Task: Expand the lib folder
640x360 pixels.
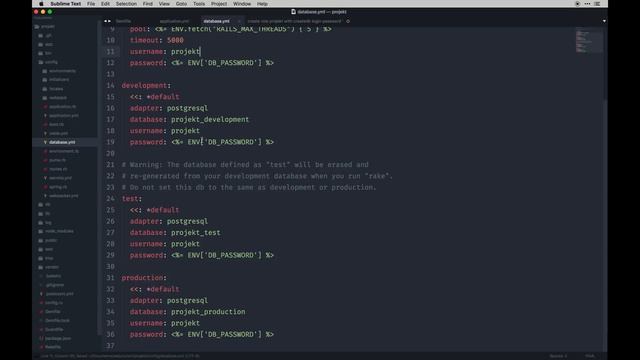Action: pos(44,213)
